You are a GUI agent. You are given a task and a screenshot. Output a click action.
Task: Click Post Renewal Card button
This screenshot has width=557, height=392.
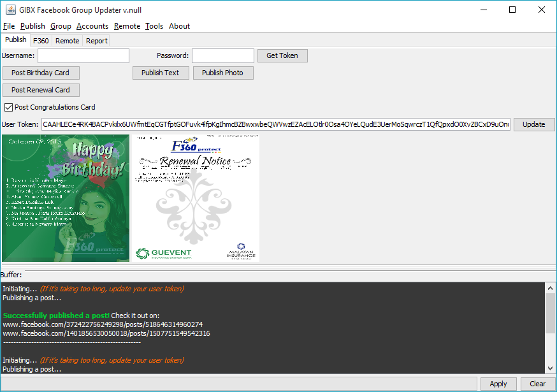point(41,90)
